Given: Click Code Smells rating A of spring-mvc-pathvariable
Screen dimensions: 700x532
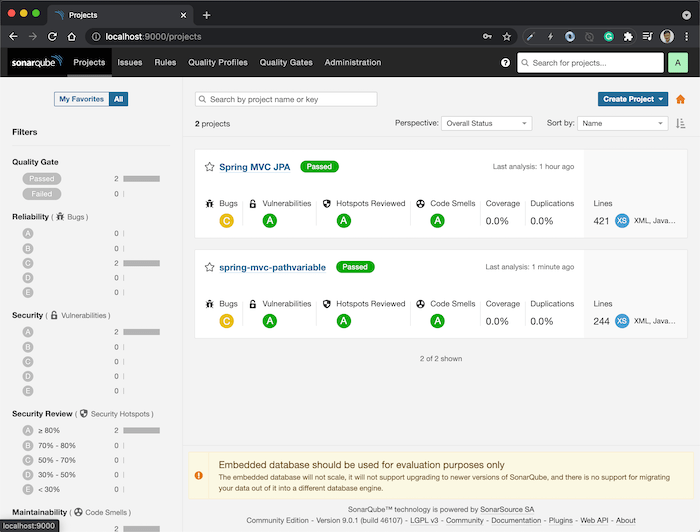Looking at the screenshot, I should [x=438, y=321].
